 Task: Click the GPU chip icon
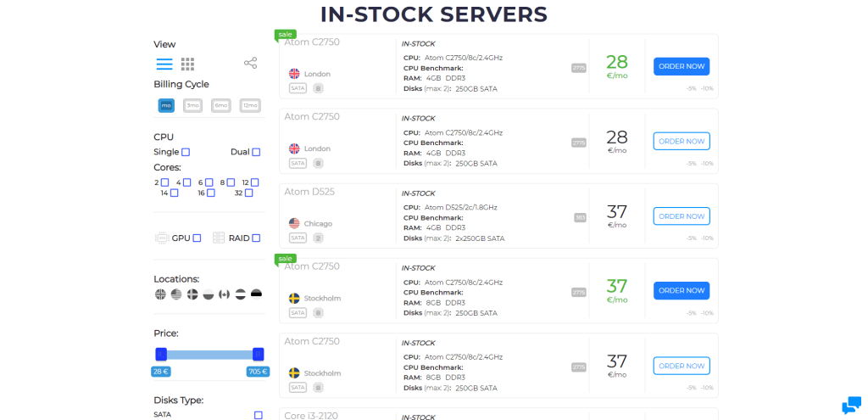162,238
